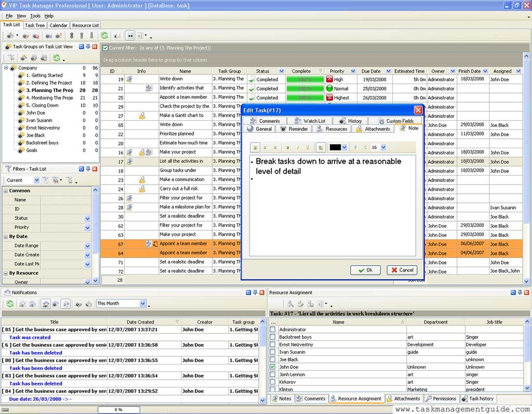The height and width of the screenshot is (414, 532).
Task: Click the center align icon in Note toolbar
Action: pyautogui.click(x=265, y=147)
